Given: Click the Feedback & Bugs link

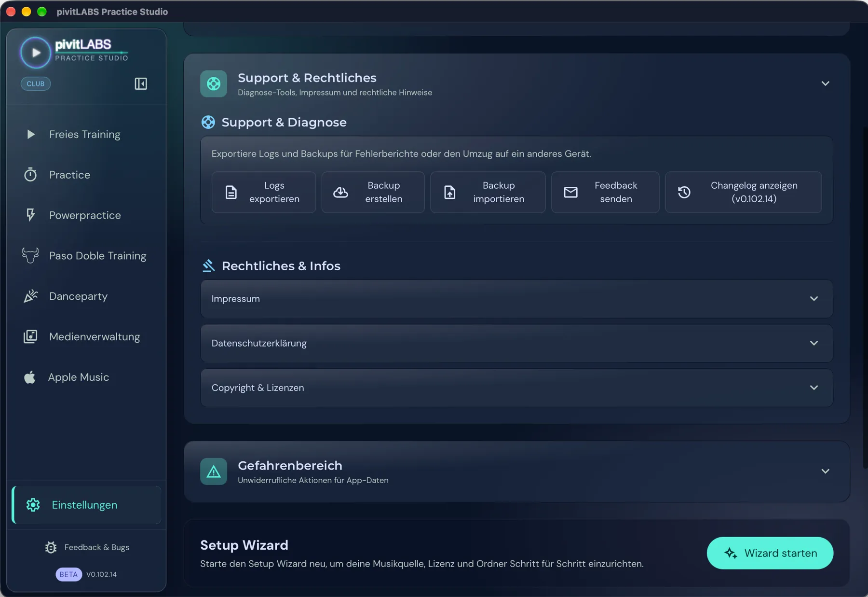Looking at the screenshot, I should (87, 547).
